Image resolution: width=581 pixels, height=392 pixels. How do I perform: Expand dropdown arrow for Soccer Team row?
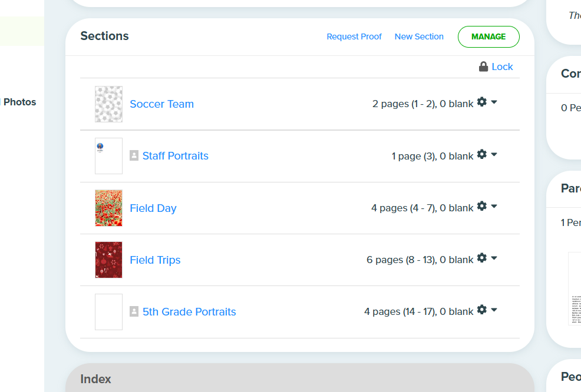click(x=494, y=102)
